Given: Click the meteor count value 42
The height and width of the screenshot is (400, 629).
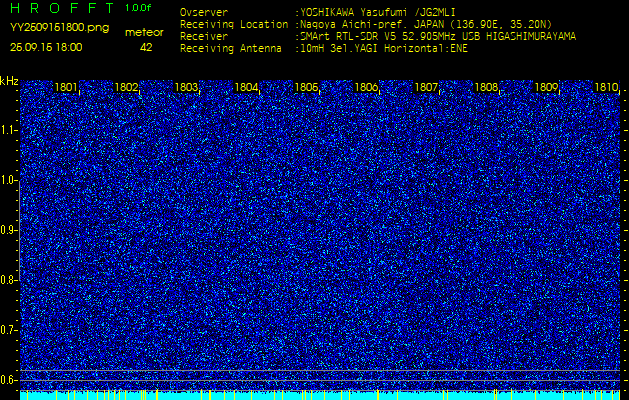Looking at the screenshot, I should [x=146, y=47].
